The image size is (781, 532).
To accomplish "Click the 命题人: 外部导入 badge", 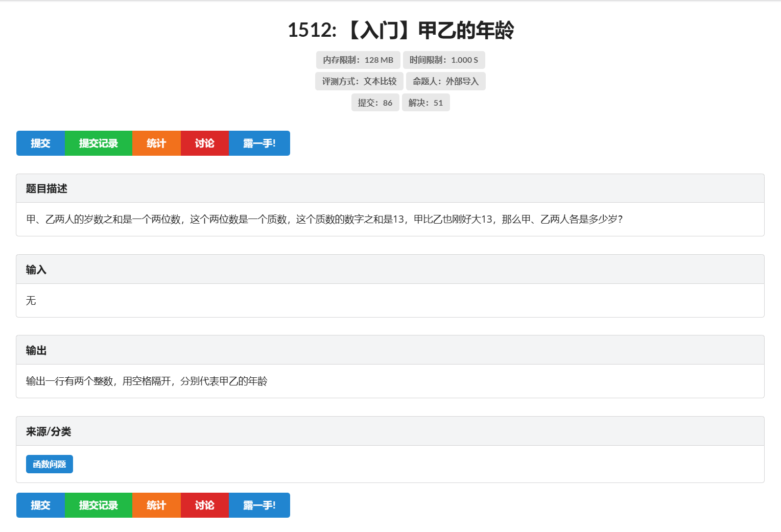I will point(445,81).
